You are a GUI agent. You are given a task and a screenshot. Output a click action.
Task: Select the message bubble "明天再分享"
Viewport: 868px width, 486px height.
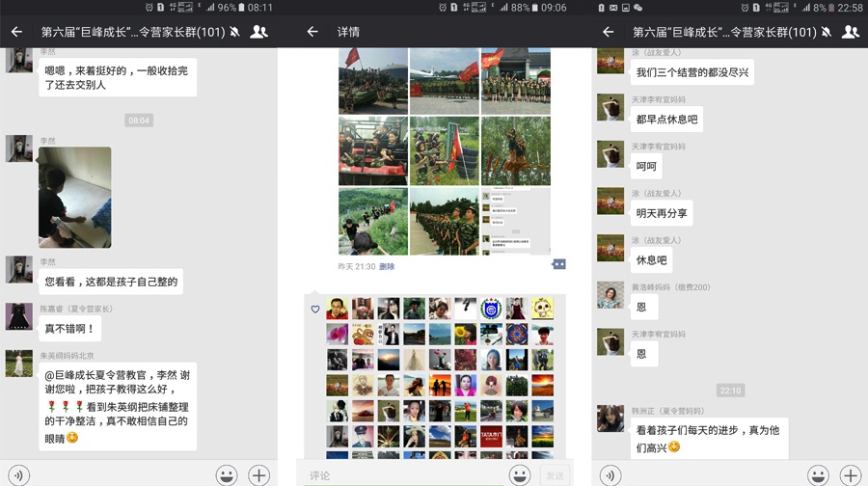point(662,214)
